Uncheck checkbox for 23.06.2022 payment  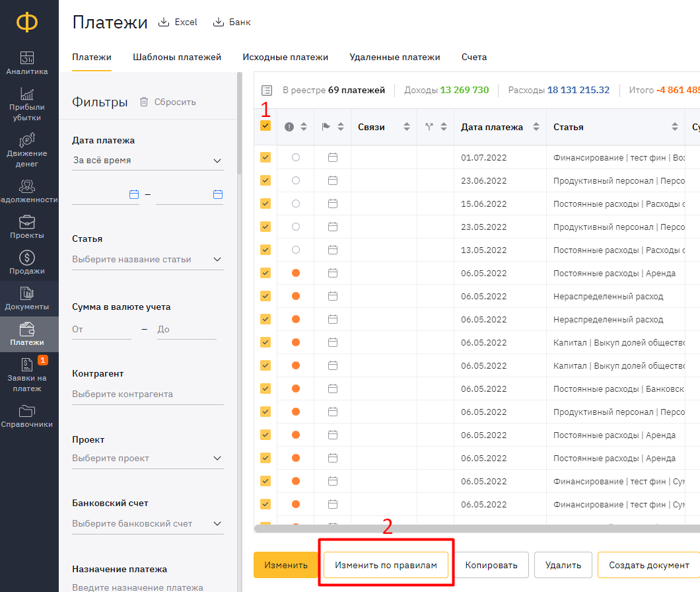(265, 180)
